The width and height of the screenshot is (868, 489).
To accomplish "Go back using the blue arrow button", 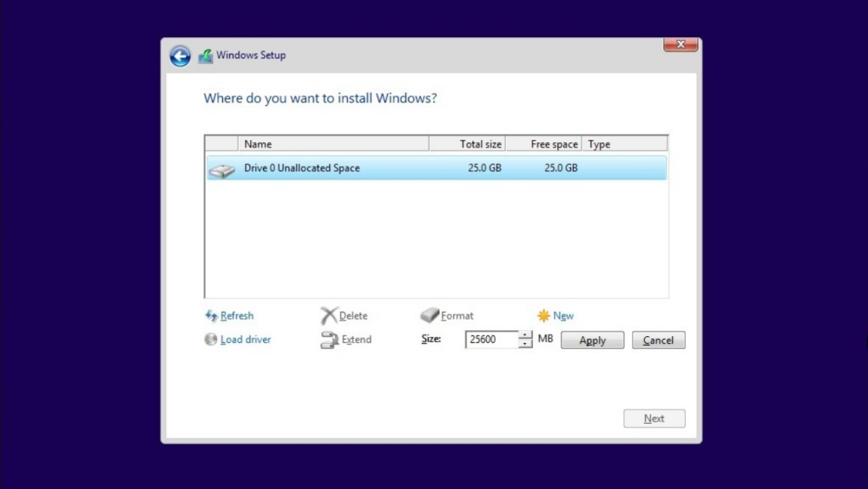I will pos(180,56).
